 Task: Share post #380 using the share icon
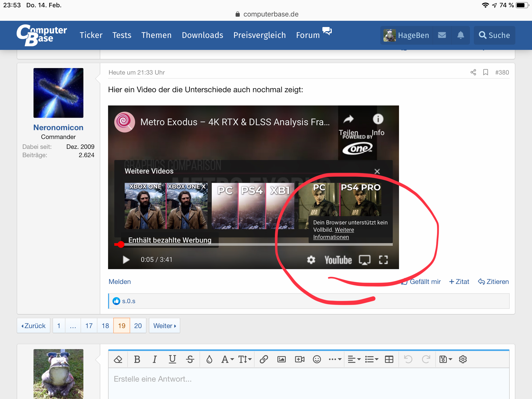pos(473,72)
